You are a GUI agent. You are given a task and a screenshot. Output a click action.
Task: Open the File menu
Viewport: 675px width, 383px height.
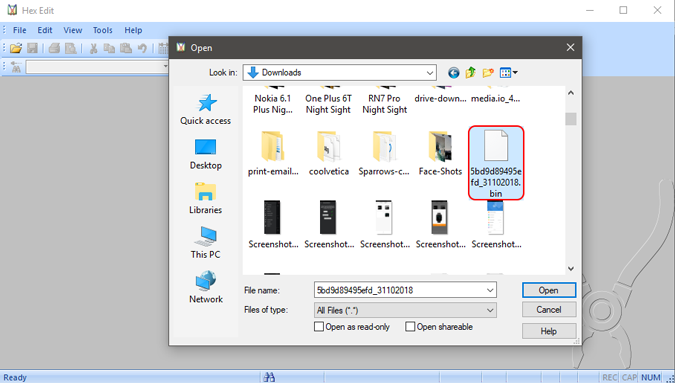[x=19, y=30]
